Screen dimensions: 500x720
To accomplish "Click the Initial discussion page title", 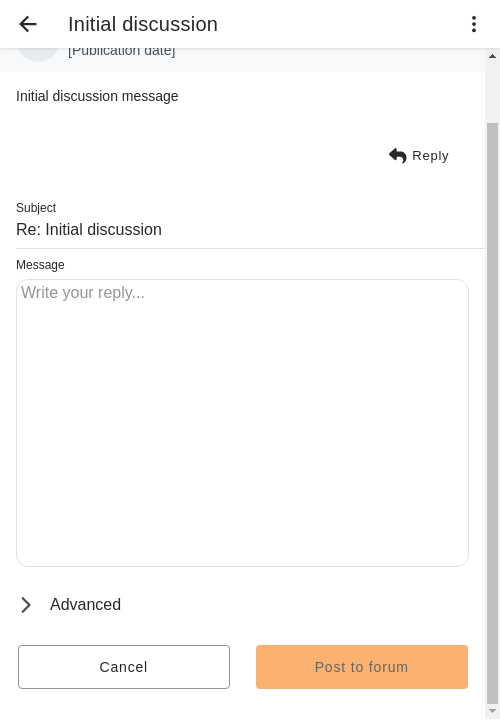I will [x=143, y=24].
